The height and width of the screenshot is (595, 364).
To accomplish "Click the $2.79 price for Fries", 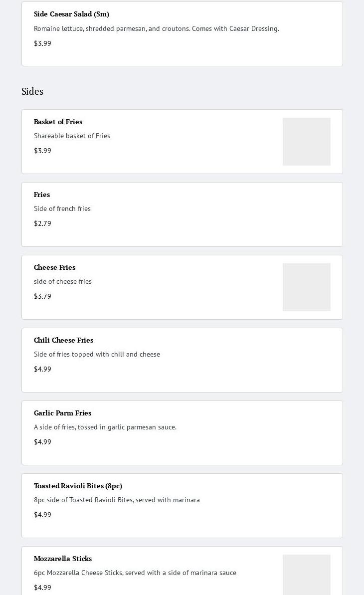I will pos(42,223).
